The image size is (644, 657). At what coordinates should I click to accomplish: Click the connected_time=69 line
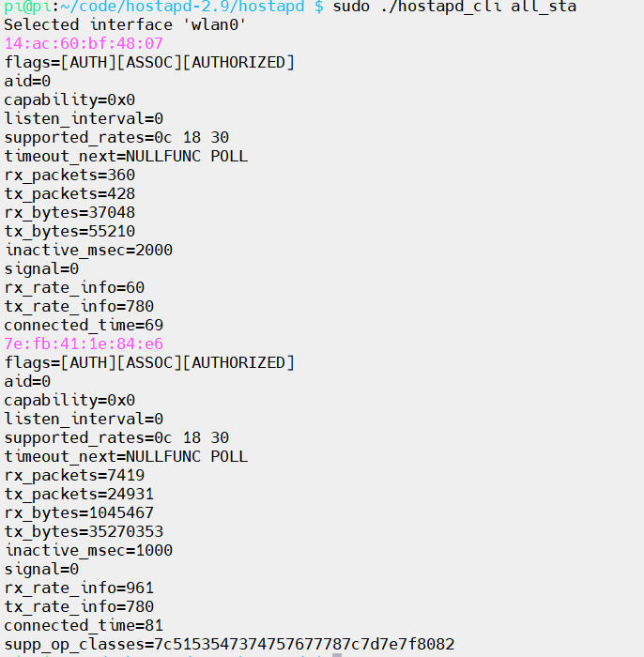click(x=84, y=325)
